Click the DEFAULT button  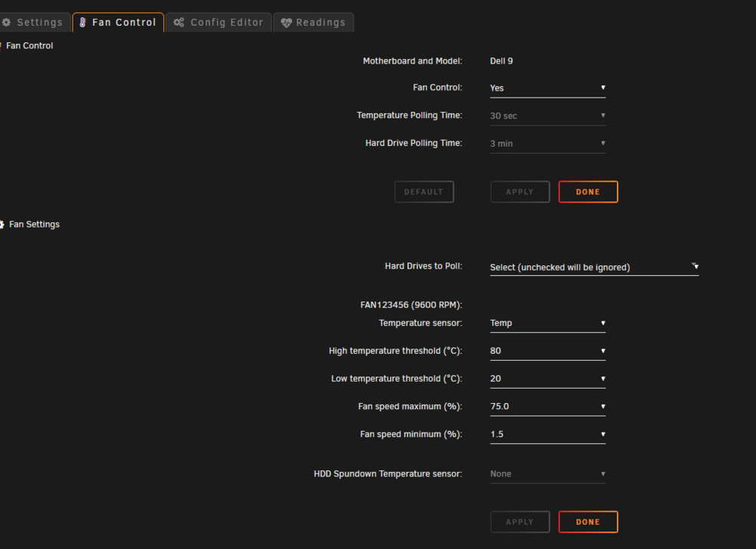click(424, 192)
